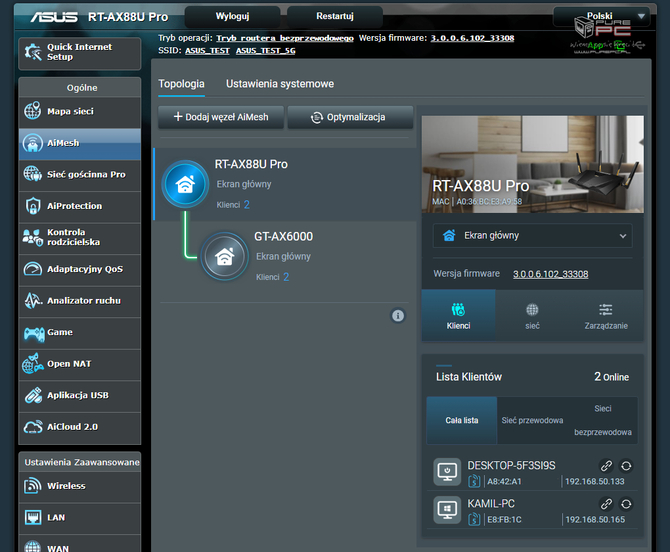
Task: Expand the Ekran główny location dropdown
Action: point(533,236)
